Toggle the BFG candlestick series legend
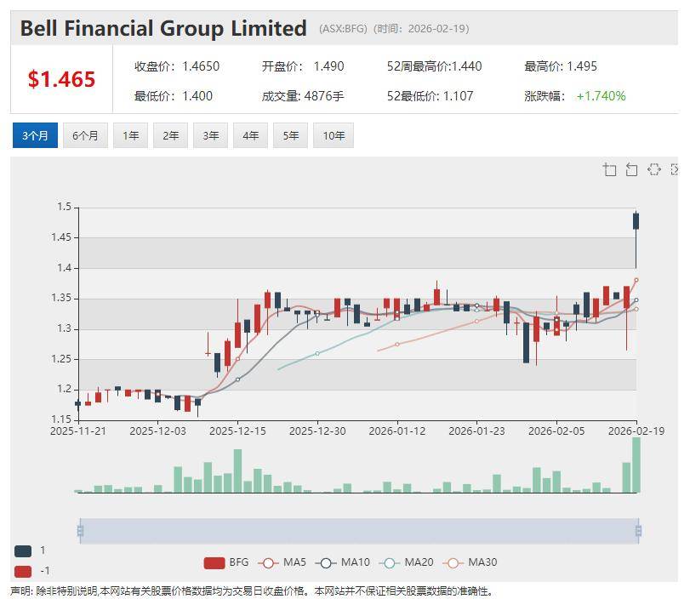This screenshot has width=690, height=616. coord(226,562)
